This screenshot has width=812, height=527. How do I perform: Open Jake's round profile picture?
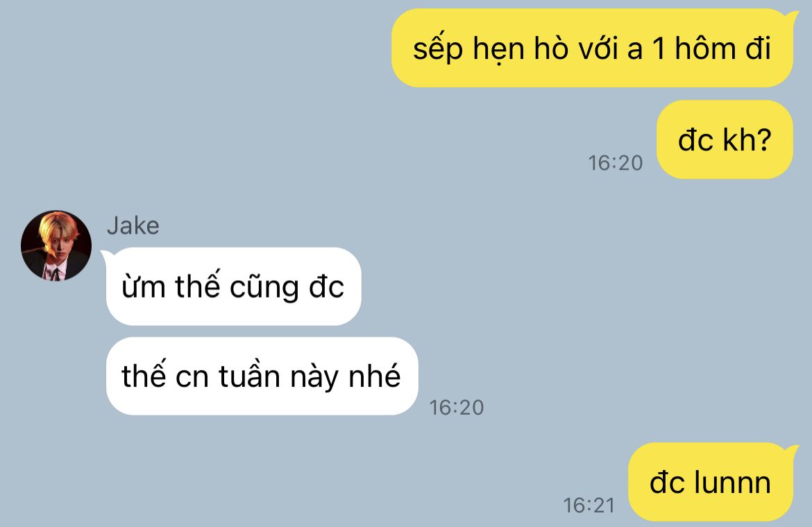coord(56,245)
